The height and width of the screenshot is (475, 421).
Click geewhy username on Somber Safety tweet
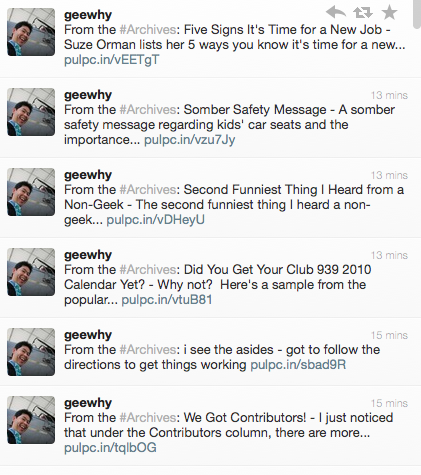click(x=88, y=95)
